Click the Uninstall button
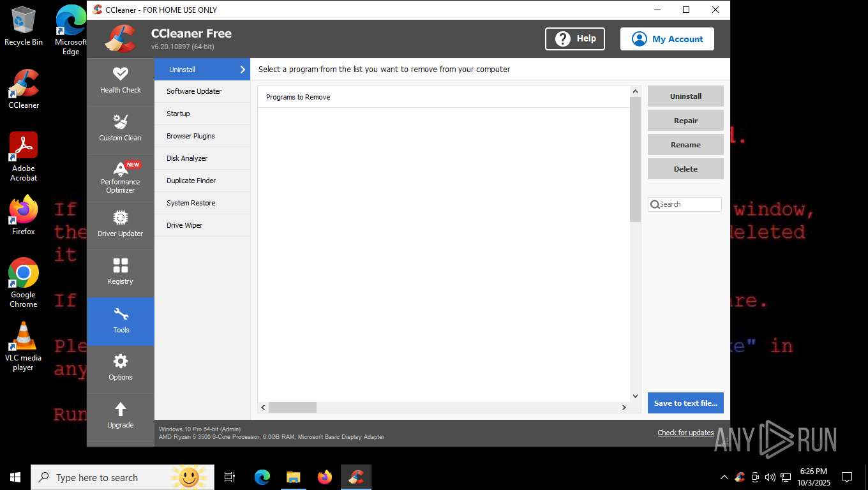Viewport: 868px width, 490px height. click(x=685, y=96)
